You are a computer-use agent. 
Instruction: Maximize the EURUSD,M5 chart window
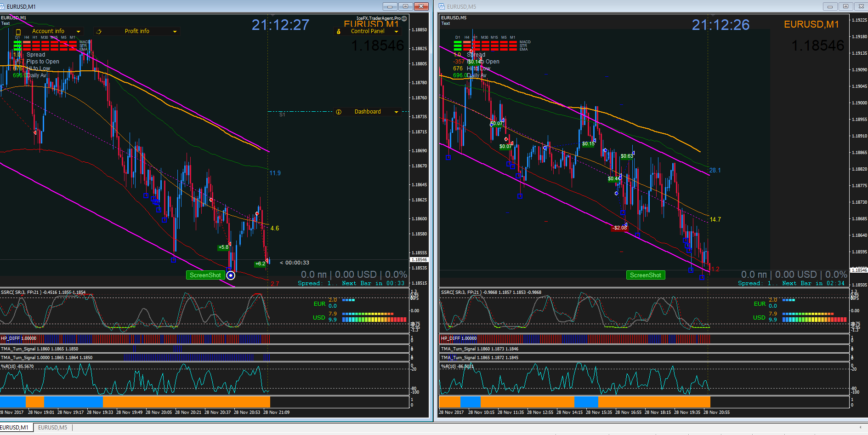[845, 6]
